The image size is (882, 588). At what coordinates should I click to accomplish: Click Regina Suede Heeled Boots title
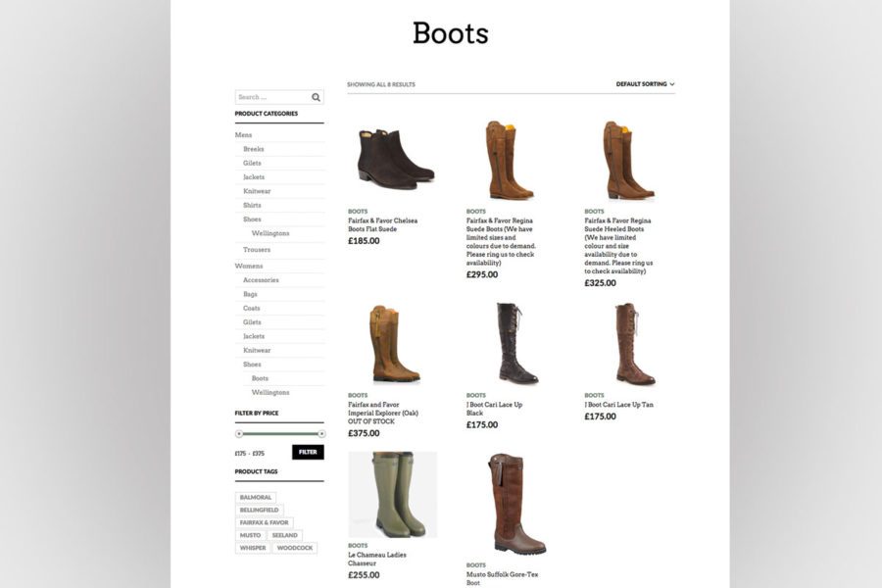click(x=618, y=246)
